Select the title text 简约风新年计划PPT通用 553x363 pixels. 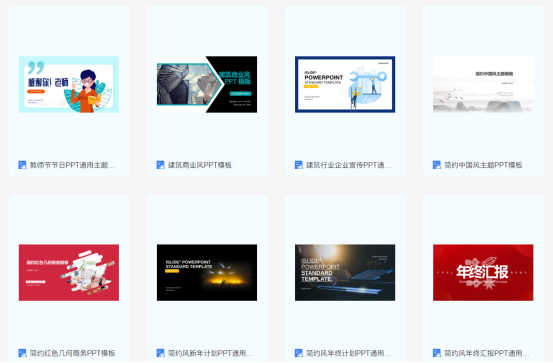210,353
